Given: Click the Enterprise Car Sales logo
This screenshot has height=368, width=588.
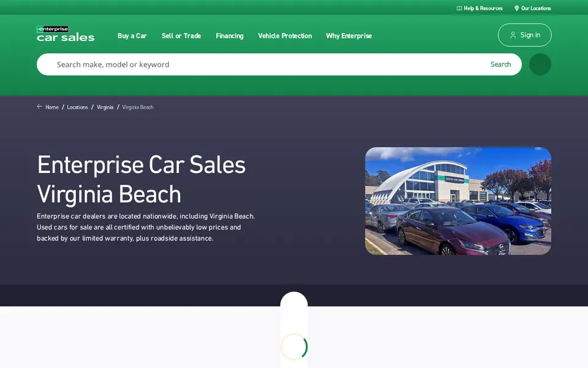Looking at the screenshot, I should pyautogui.click(x=66, y=33).
